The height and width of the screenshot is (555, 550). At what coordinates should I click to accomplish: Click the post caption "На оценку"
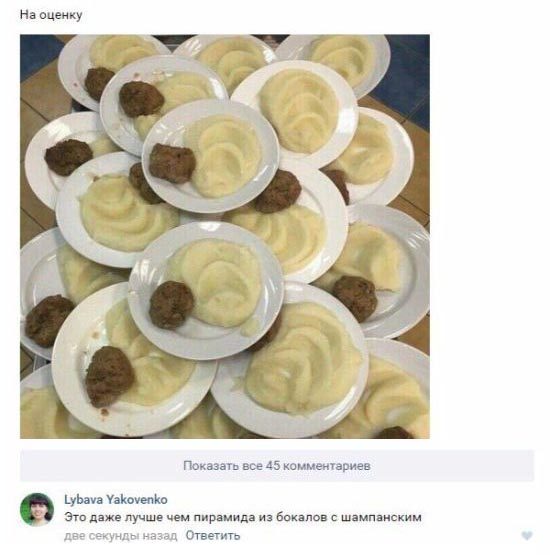51,15
